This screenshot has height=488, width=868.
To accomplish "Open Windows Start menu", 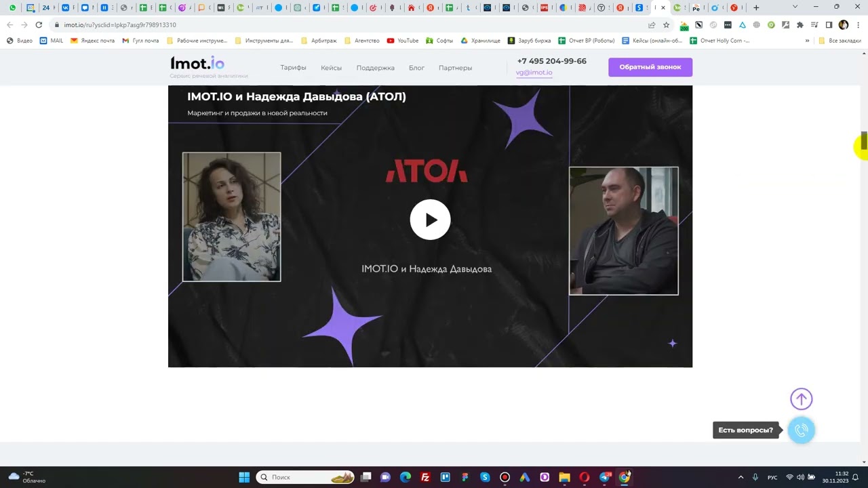I will pyautogui.click(x=244, y=477).
